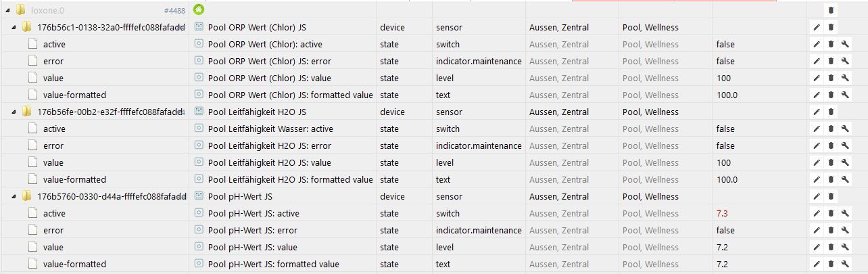Open wrench settings for Pool pH-Wert JS: value
Viewport: 868px width, 274px height.
coord(845,247)
